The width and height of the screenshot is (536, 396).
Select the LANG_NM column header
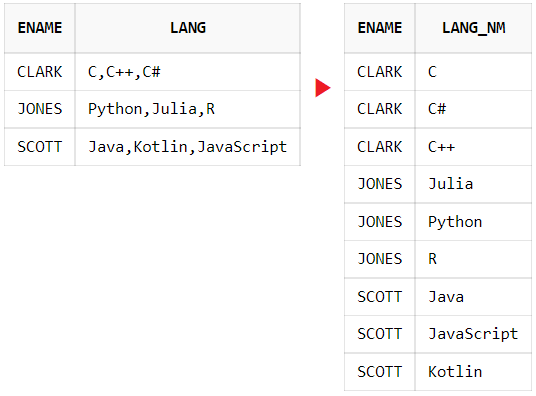(x=473, y=28)
